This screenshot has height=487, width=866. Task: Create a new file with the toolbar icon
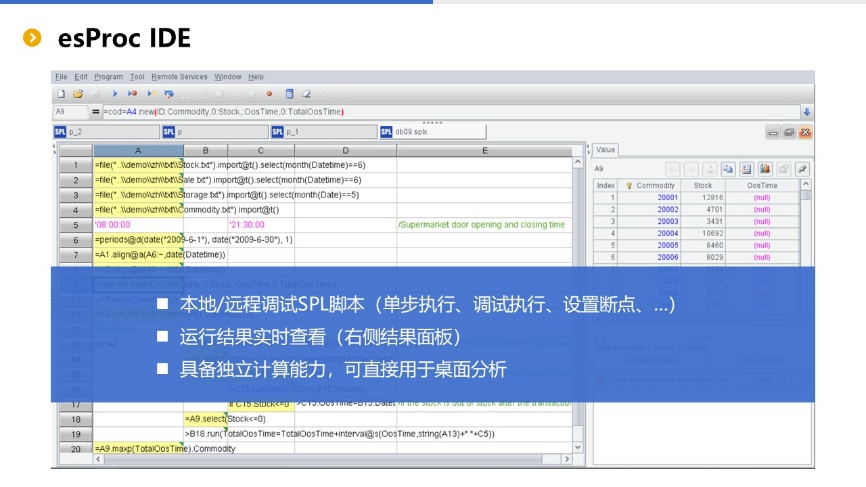[x=61, y=94]
